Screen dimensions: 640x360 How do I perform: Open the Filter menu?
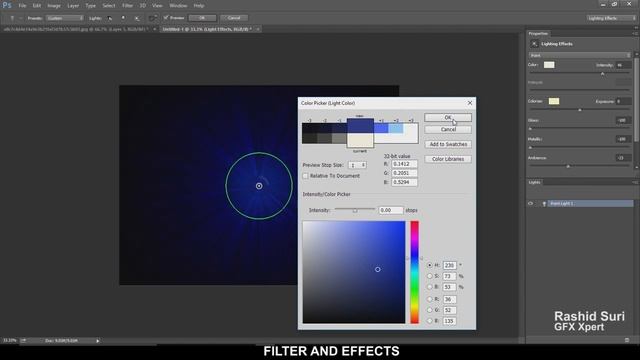[x=127, y=6]
